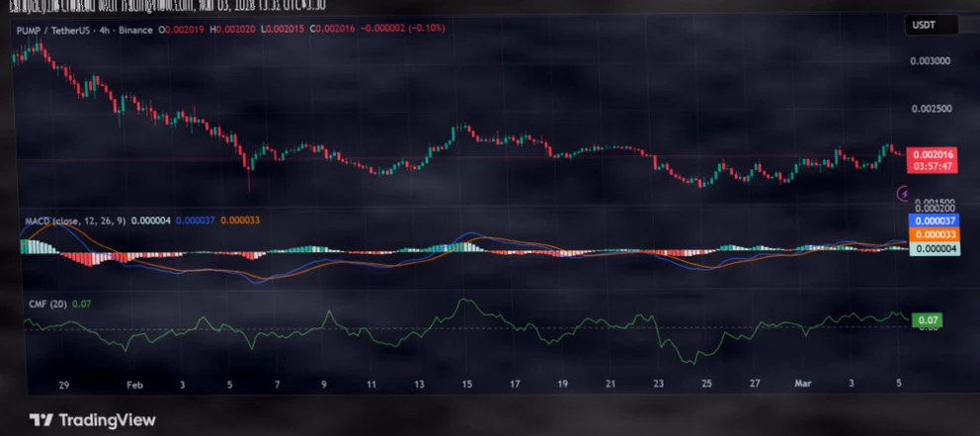The height and width of the screenshot is (436, 980).
Task: Click the 25 date on time axis
Action: [706, 385]
